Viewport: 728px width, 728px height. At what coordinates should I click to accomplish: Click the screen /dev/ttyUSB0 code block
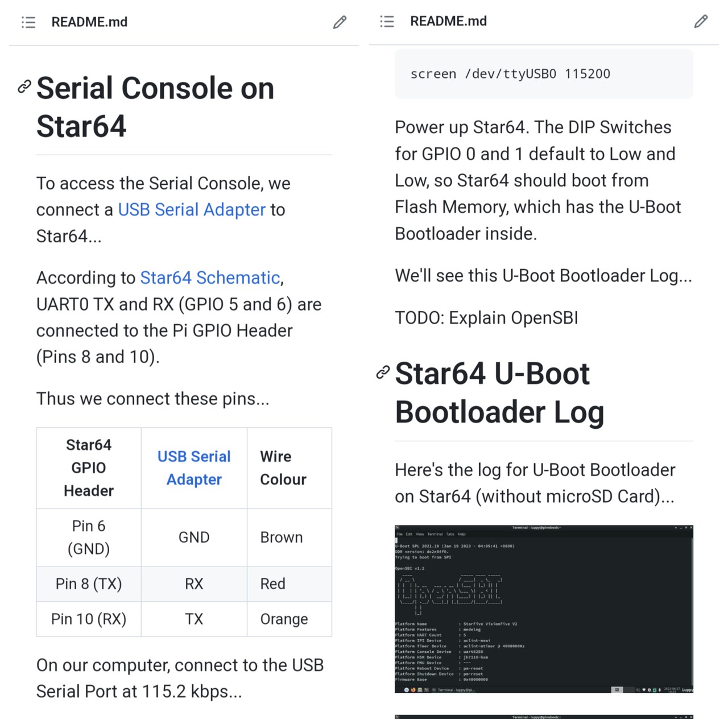click(544, 74)
